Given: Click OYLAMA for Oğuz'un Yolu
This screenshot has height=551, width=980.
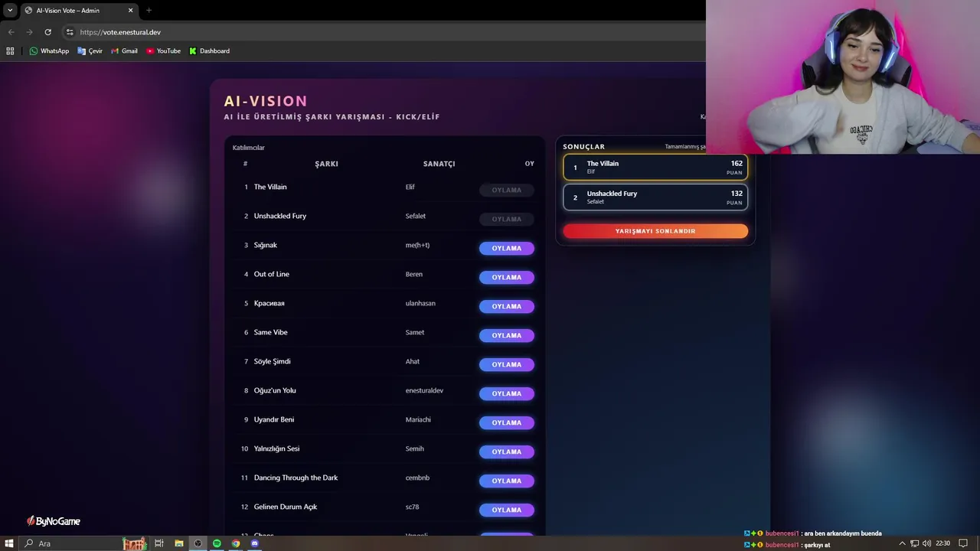Looking at the screenshot, I should (506, 393).
